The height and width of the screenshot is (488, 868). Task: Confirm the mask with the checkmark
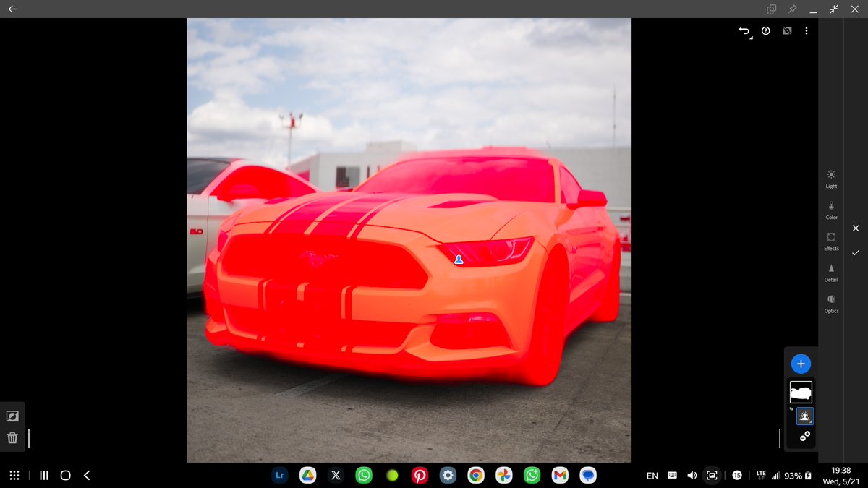pos(856,252)
